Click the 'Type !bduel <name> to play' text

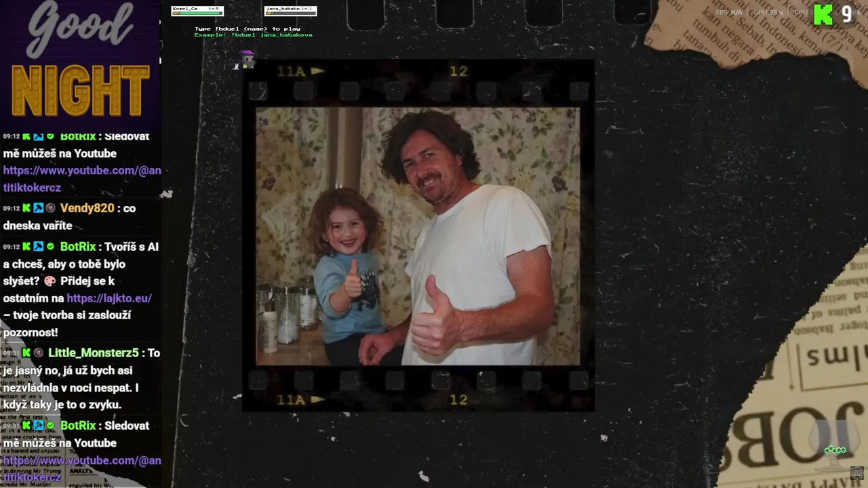[248, 29]
